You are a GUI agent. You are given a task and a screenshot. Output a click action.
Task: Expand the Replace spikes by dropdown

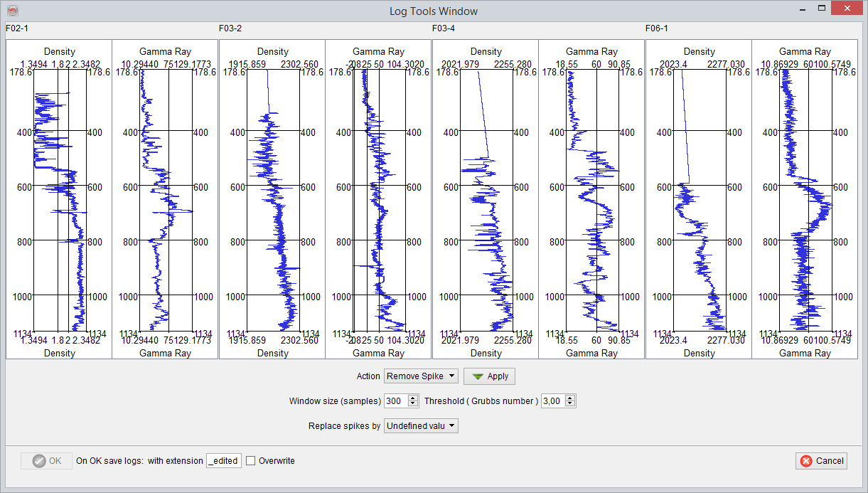[421, 426]
